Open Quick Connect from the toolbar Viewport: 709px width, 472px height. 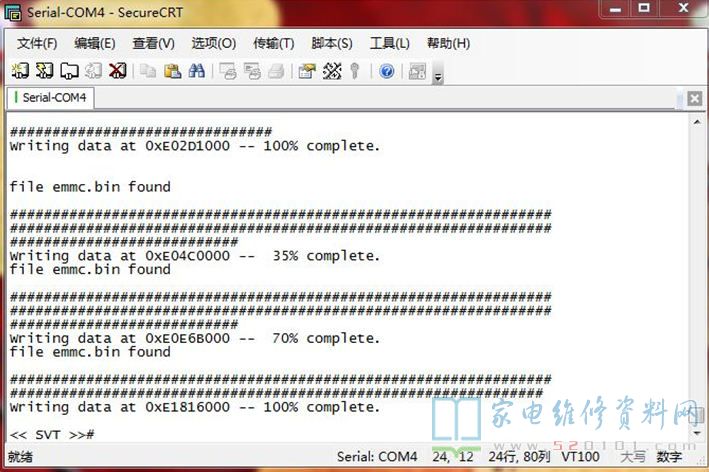point(44,71)
